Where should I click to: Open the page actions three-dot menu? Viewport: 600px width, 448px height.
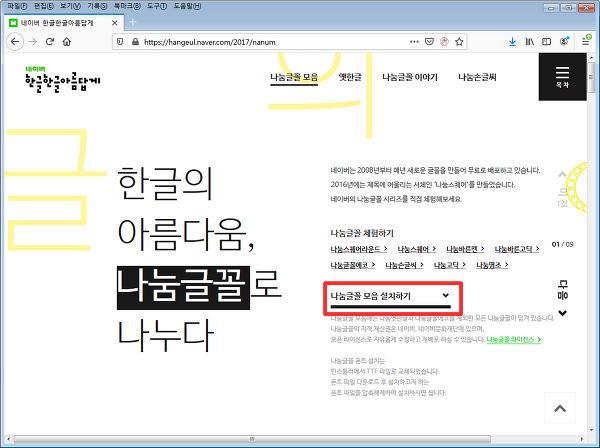[x=414, y=42]
